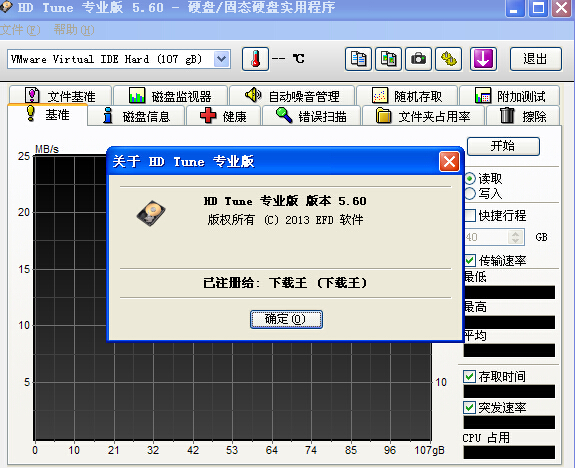Screen dimensions: 575x468
Task: Toggle the 存取时间 checkbox
Action: tap(469, 376)
